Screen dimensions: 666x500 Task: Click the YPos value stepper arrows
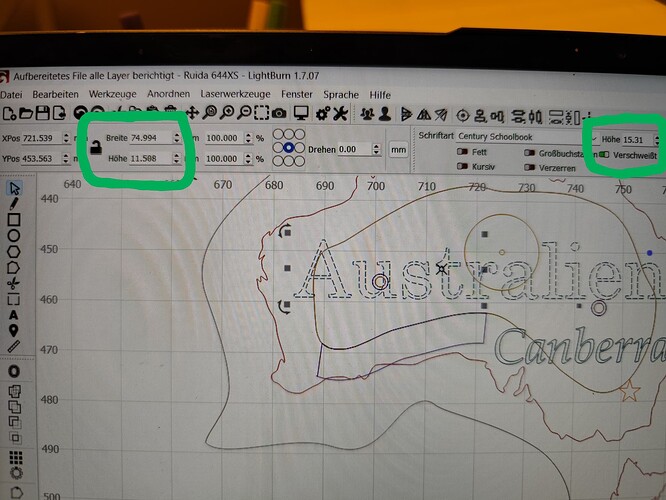pos(65,158)
